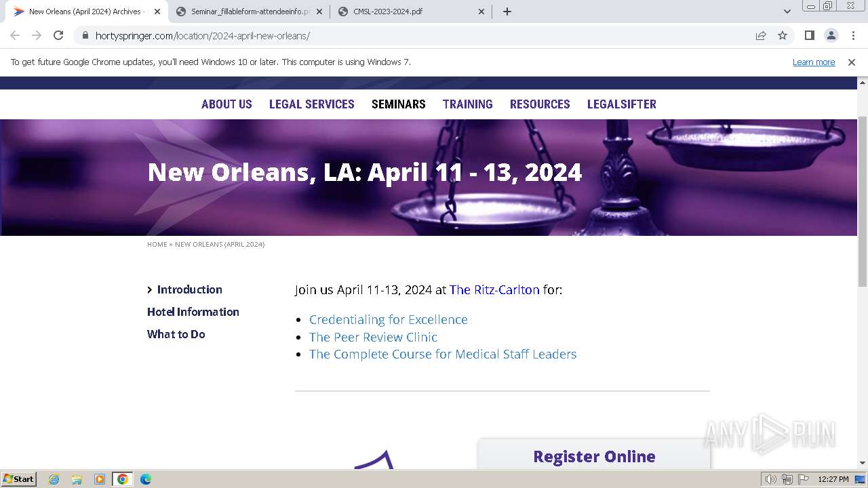This screenshot has height=488, width=868.
Task: Open The Peer Review Clinic link
Action: pos(373,337)
